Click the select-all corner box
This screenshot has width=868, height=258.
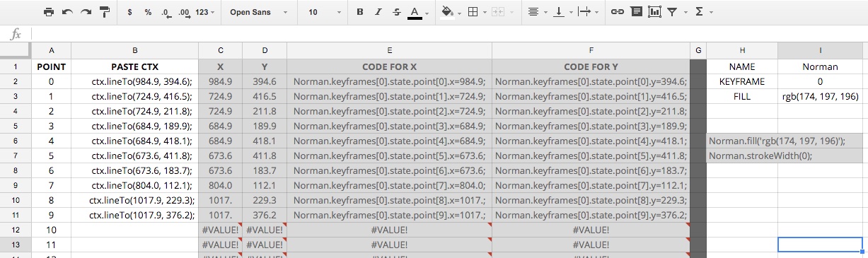16,50
